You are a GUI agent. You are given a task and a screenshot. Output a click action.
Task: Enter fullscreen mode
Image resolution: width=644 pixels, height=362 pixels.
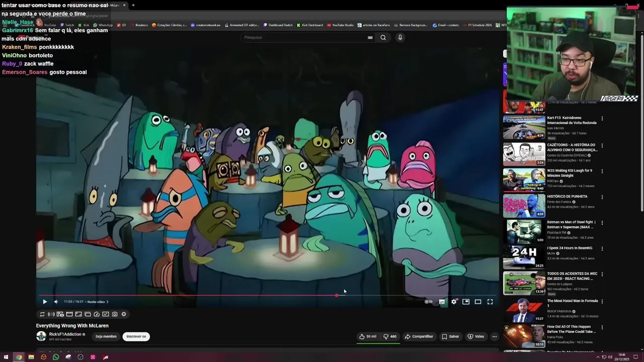(490, 302)
